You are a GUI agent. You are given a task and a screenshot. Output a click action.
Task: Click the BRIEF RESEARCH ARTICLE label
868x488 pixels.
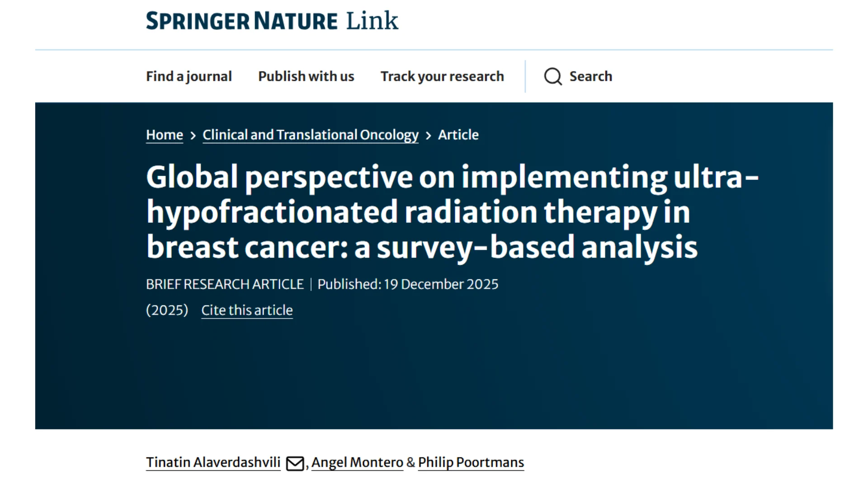pyautogui.click(x=225, y=284)
